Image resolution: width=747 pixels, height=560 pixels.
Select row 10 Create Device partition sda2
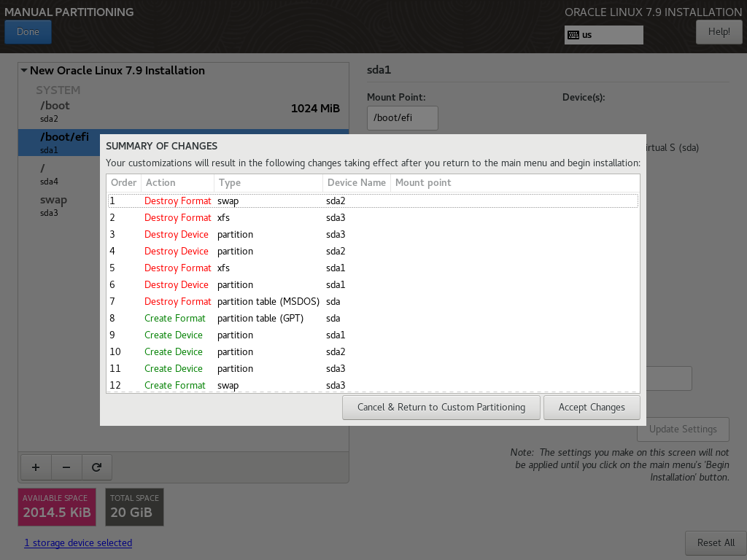tap(373, 352)
